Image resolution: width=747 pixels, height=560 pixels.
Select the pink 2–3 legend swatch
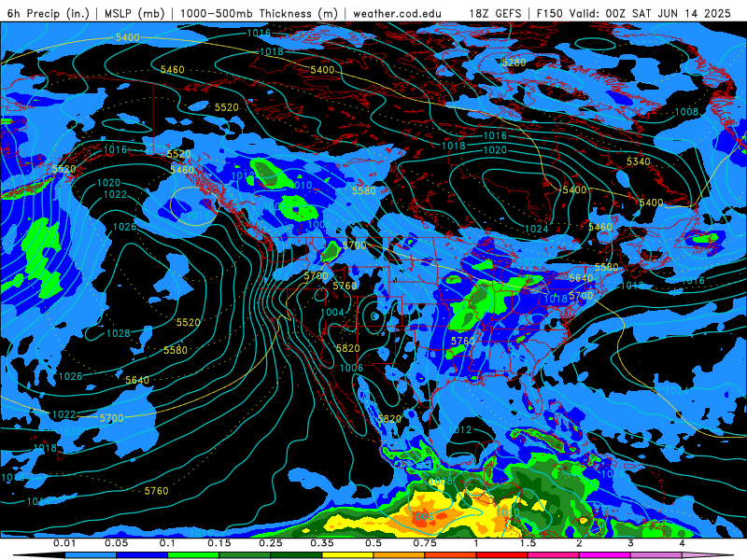tap(605, 555)
